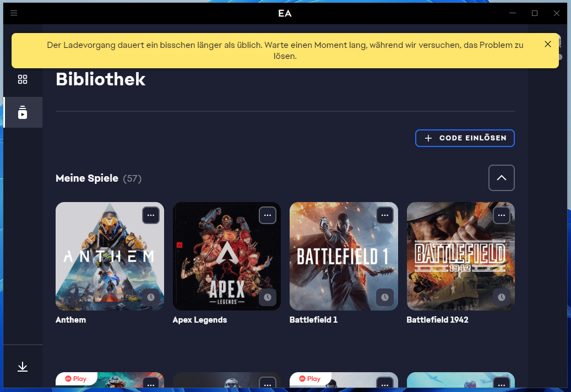Click the clock icon on Battlefield 1 cover

[384, 297]
